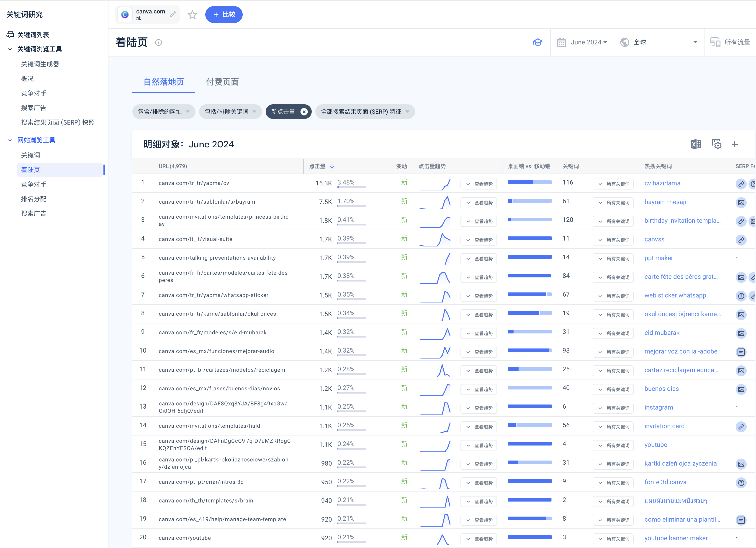Image resolution: width=756 pixels, height=548 pixels.
Task: Click snippet SERP icon for mejorar-audio row
Action: pos(741,352)
